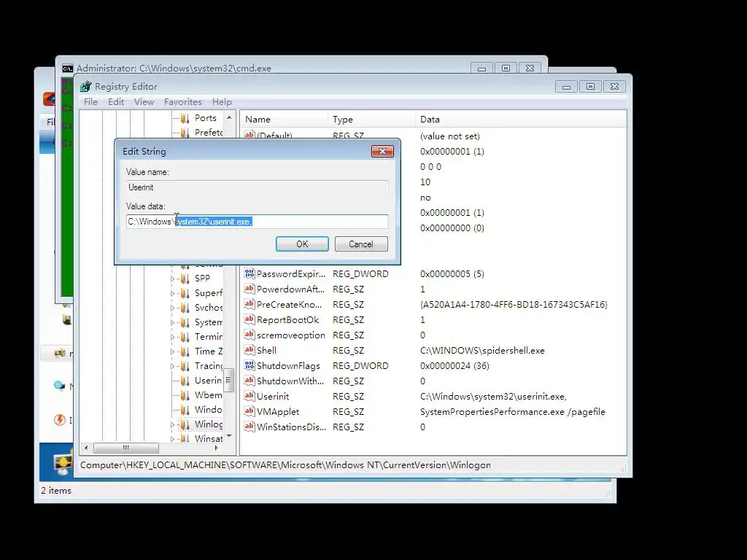Viewport: 747px width, 560px height.
Task: Sort values by the Type column header
Action: (x=371, y=120)
